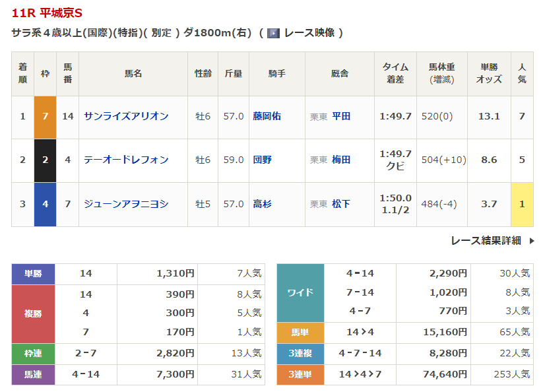Image resolution: width=543 pixels, height=392 pixels.
Task: Select the 単勝 payout label
Action: pos(33,274)
